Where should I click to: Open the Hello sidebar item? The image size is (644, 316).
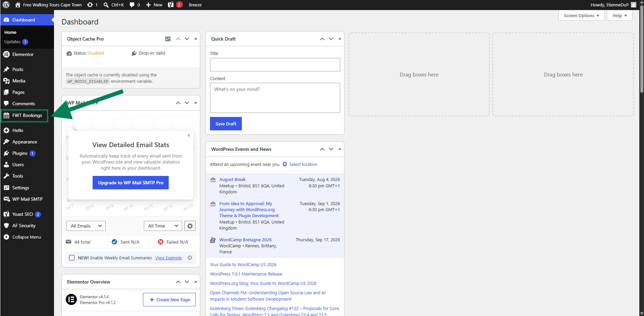(27, 130)
